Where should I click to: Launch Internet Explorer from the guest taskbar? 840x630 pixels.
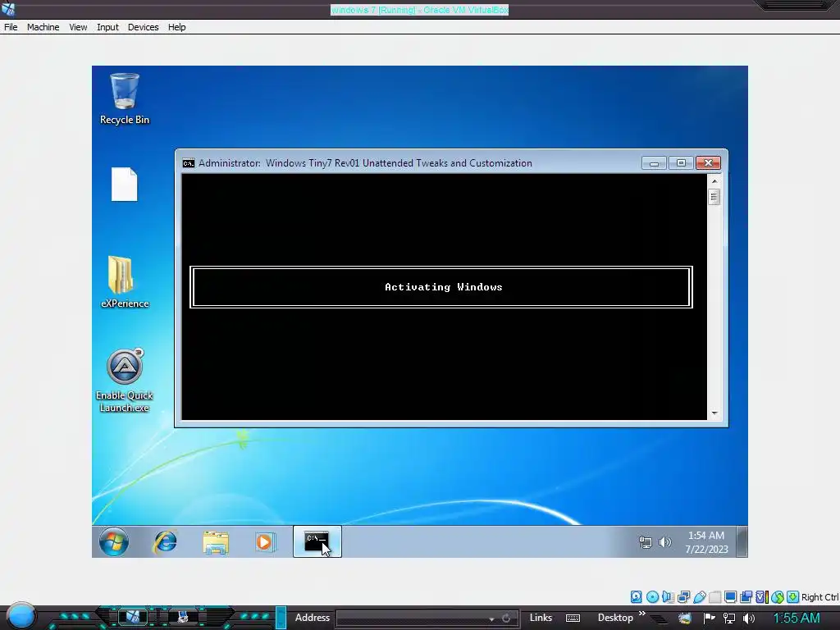point(165,542)
